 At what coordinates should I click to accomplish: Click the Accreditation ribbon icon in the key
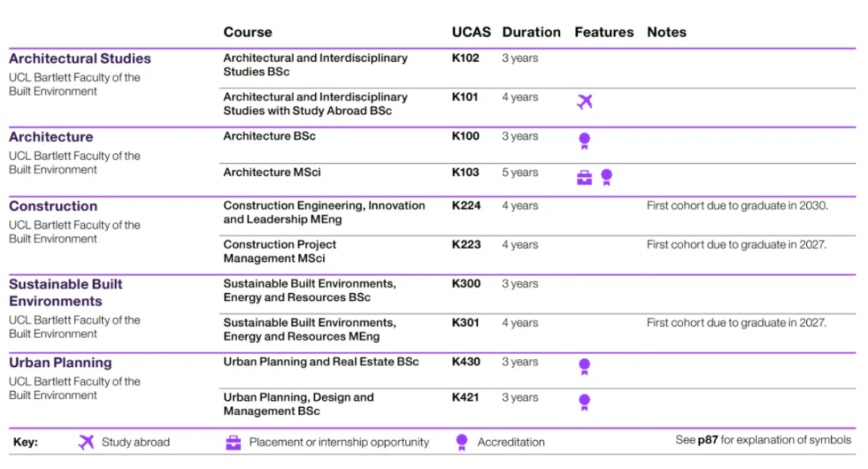[x=461, y=442]
